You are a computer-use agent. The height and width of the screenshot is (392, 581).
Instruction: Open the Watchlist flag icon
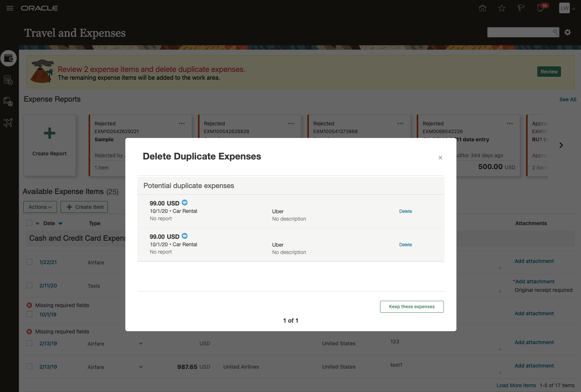coord(521,8)
